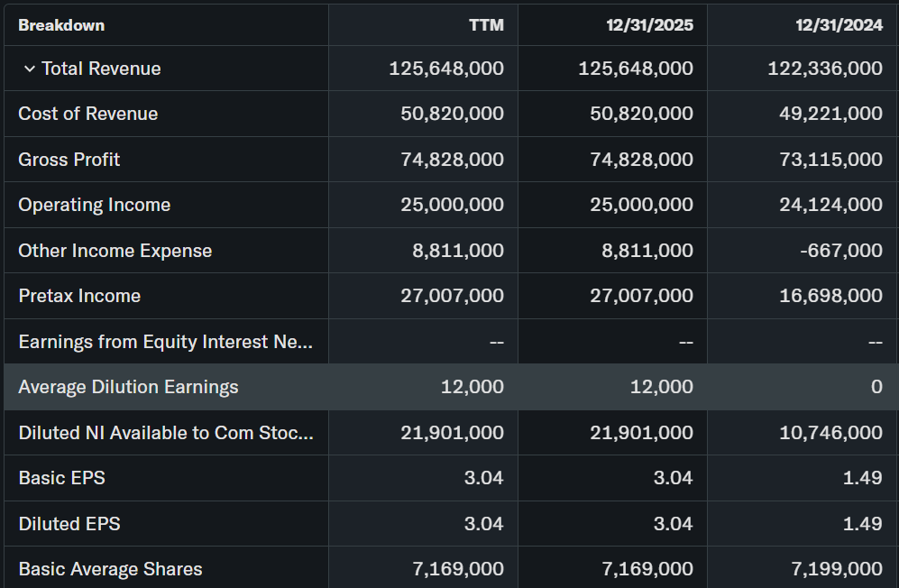The image size is (899, 588).
Task: Select the 12/31/2024 column header
Action: [x=839, y=25]
